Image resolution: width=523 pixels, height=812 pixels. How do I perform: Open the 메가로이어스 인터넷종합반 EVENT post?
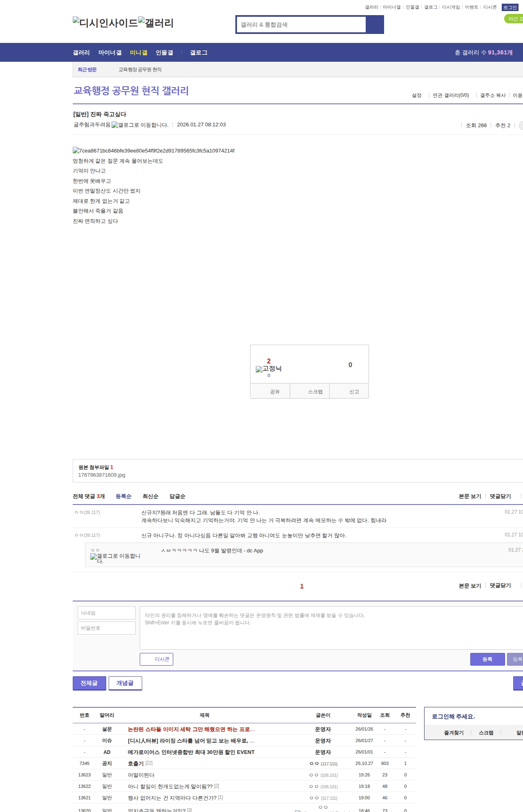191,752
